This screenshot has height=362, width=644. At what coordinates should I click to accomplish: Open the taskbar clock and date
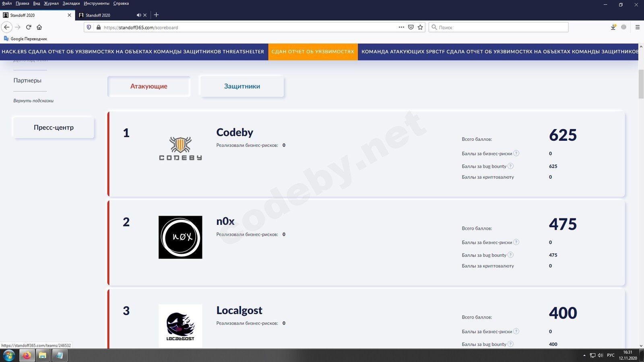[x=628, y=355]
